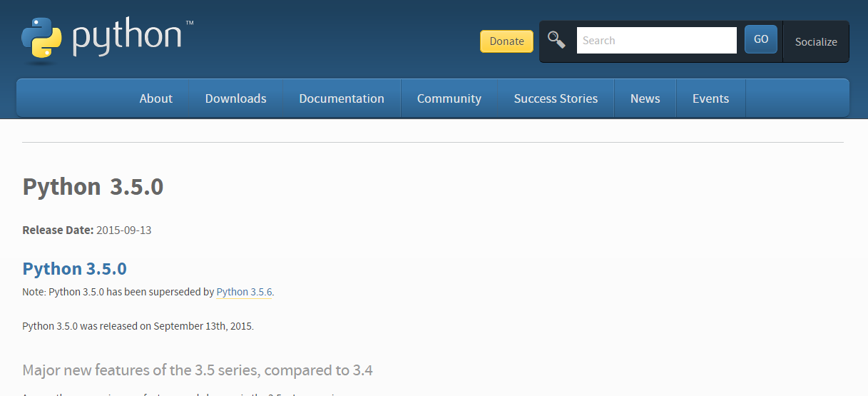
Task: Click the GO search button
Action: (760, 39)
